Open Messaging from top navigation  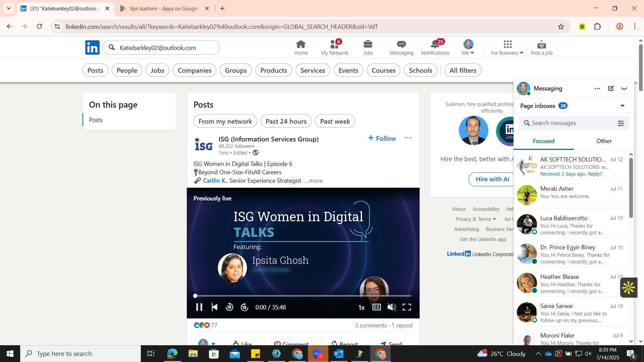tap(401, 48)
